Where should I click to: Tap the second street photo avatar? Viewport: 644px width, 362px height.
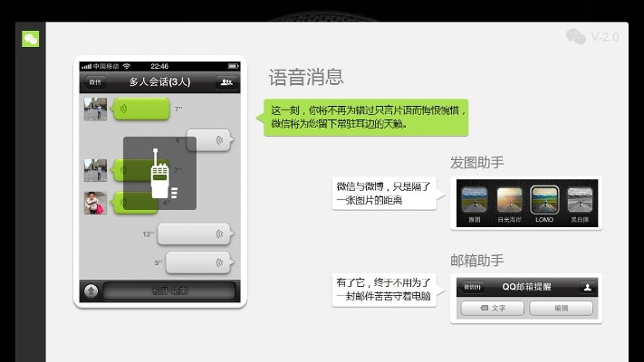95,170
